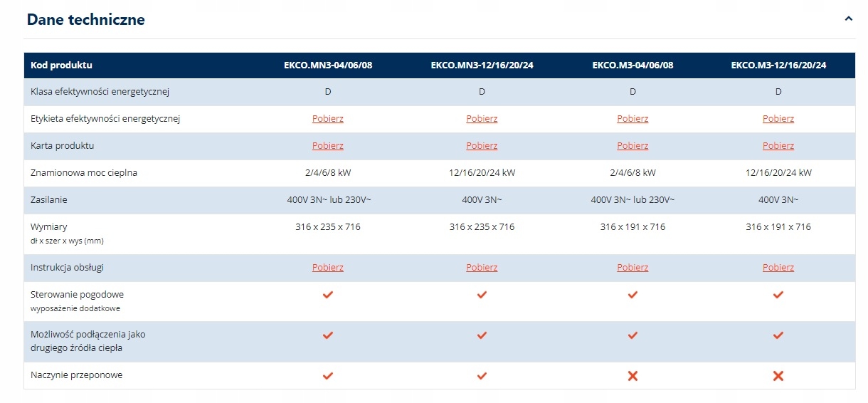
Task: Click Naczynie przeponowe checkmark for EKCO.MN3-12/16/20/24
Action: (482, 375)
